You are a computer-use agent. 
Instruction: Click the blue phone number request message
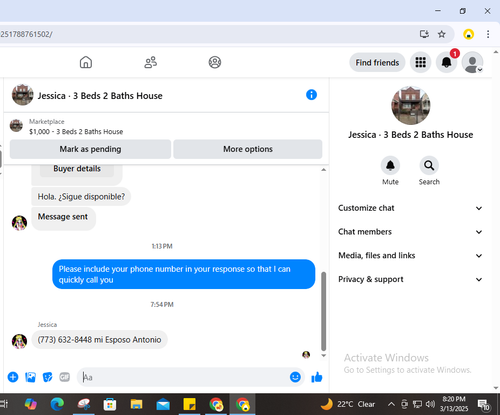pos(184,274)
